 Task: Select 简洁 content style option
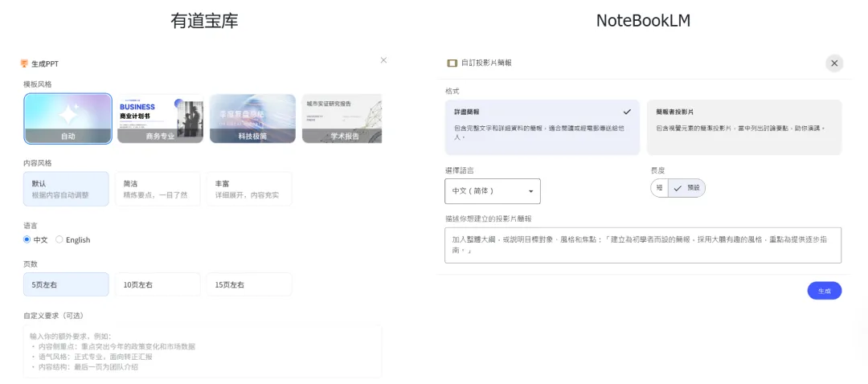click(158, 189)
